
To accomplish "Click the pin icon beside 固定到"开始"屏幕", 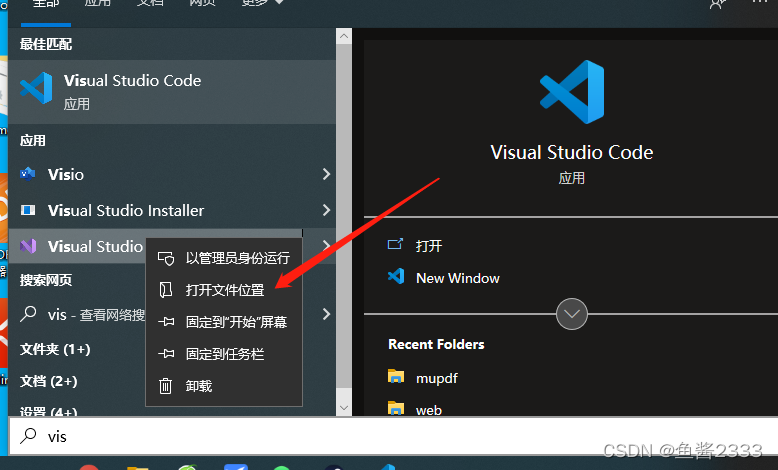I will [x=166, y=322].
